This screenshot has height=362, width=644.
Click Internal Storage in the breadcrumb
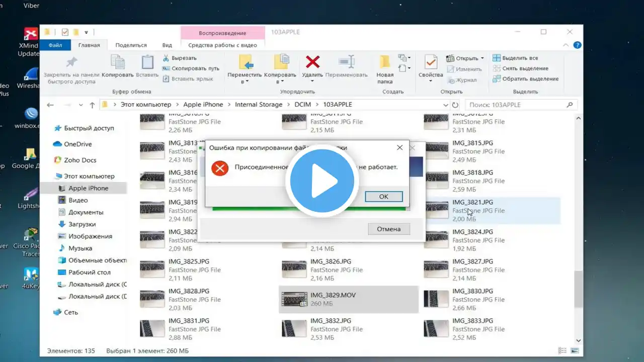[x=259, y=105]
